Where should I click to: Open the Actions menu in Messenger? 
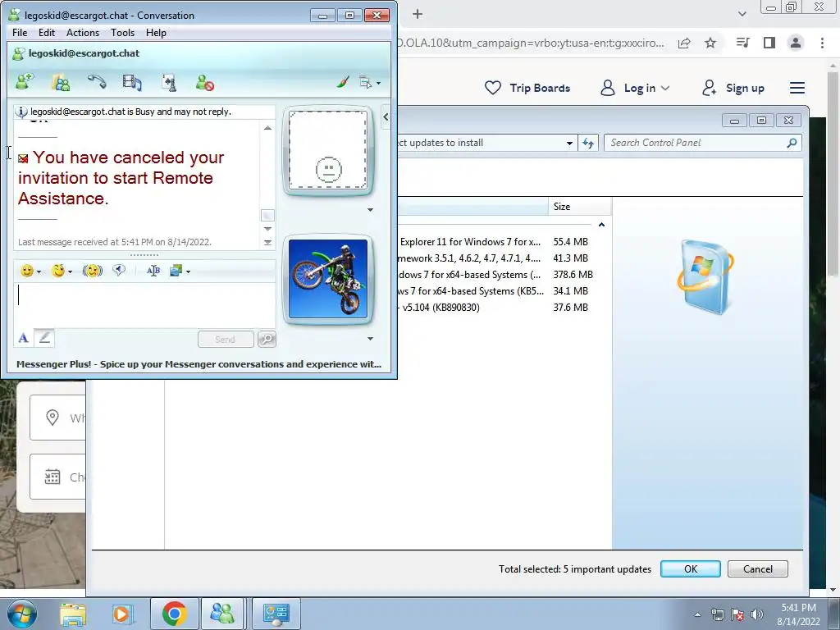point(83,33)
